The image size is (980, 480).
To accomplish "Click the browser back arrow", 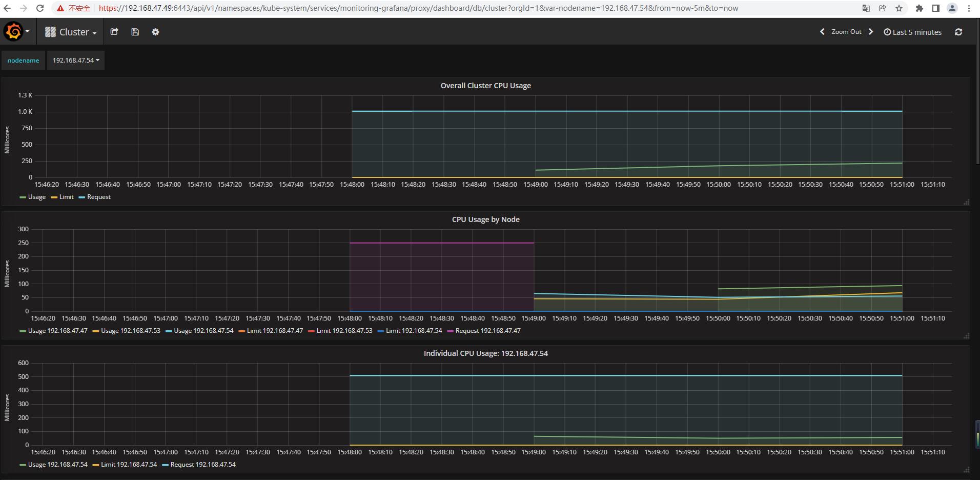I will coord(8,8).
